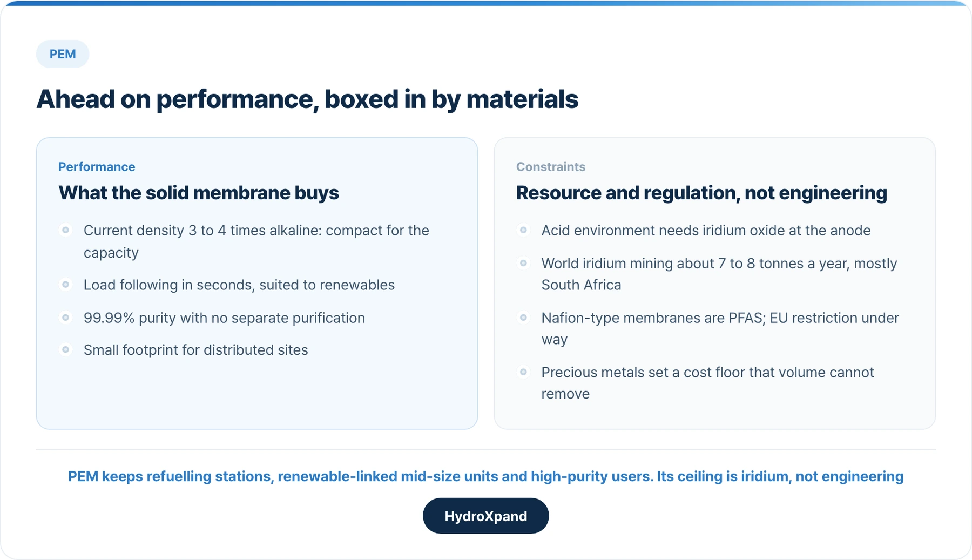Viewport: 972px width, 560px height.
Task: Click the blue 'PEM keeps refuelling stations' summary line
Action: pyautogui.click(x=486, y=476)
